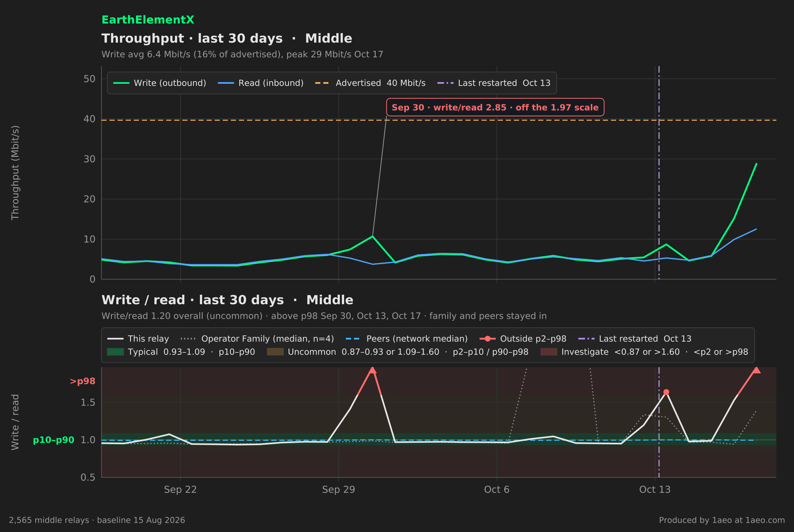Click the EarthElementX relay name
794x532 pixels.
click(x=148, y=20)
